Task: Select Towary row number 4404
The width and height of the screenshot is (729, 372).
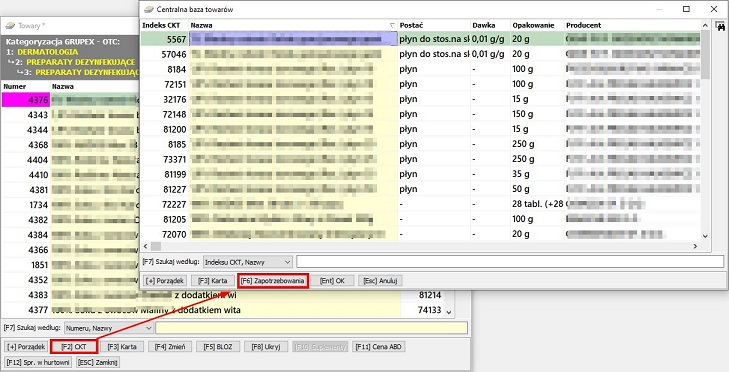Action: click(71, 160)
